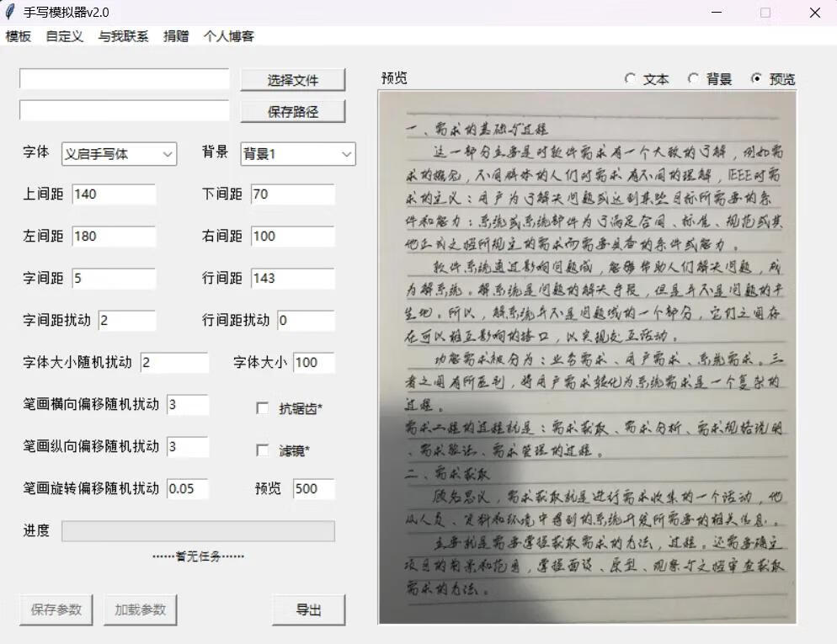Screen dimensions: 837x644
Task: Click the 进度 progress bar
Action: coord(199,530)
